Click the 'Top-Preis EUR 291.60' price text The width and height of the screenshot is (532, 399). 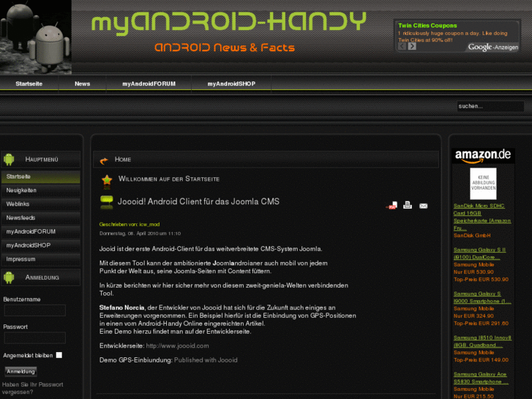(x=481, y=324)
